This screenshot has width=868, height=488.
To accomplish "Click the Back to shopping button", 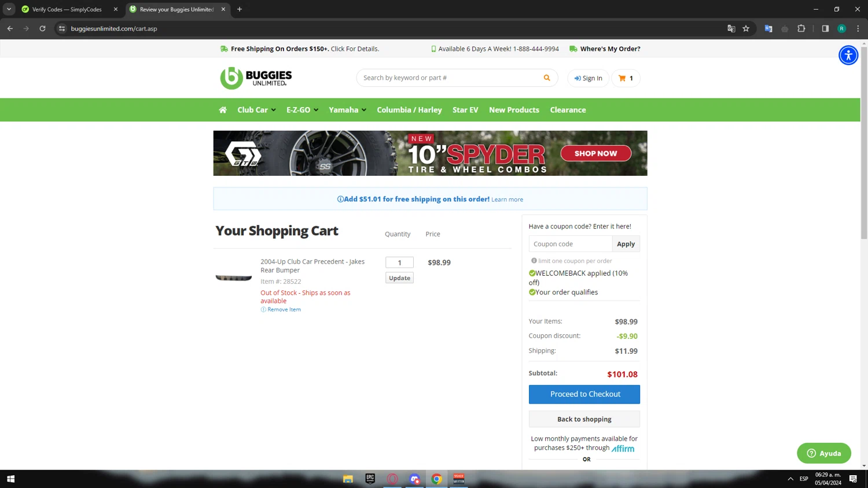I will tap(584, 419).
